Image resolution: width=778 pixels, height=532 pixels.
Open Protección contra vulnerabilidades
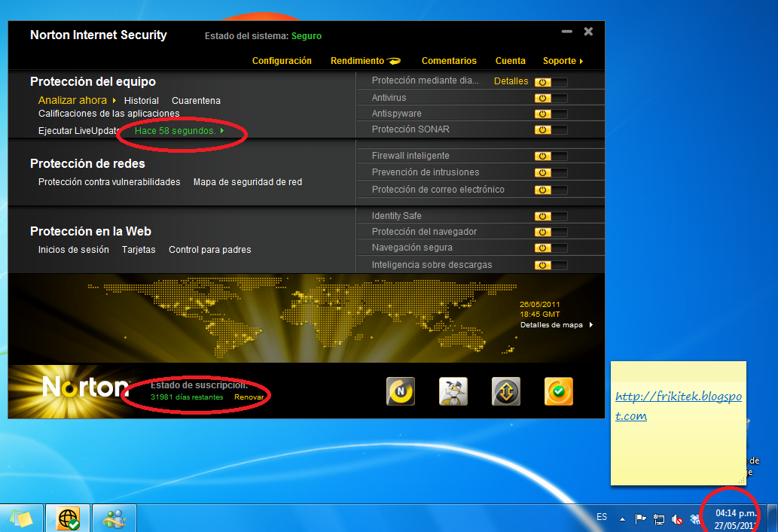tap(109, 182)
